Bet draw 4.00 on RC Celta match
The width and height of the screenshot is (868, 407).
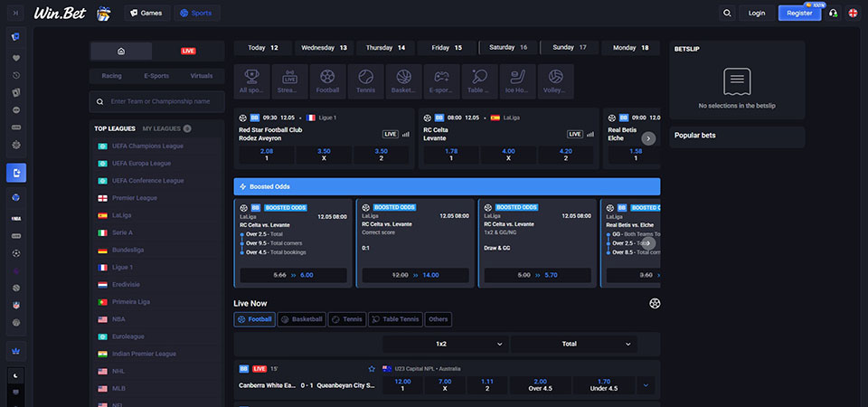click(508, 155)
